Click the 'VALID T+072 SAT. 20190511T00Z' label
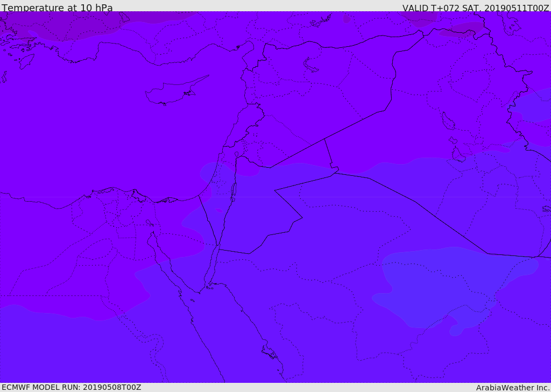The image size is (551, 392). pos(476,8)
